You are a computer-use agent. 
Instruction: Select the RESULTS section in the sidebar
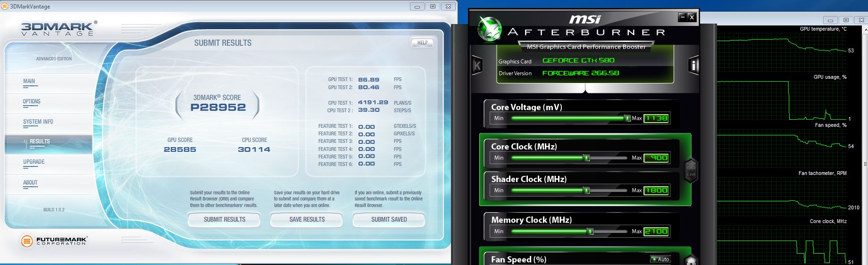[x=49, y=144]
